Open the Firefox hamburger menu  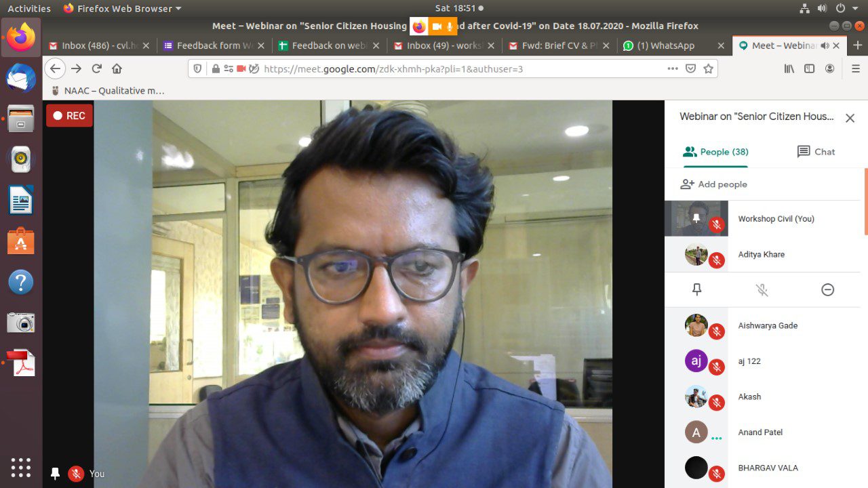[855, 68]
